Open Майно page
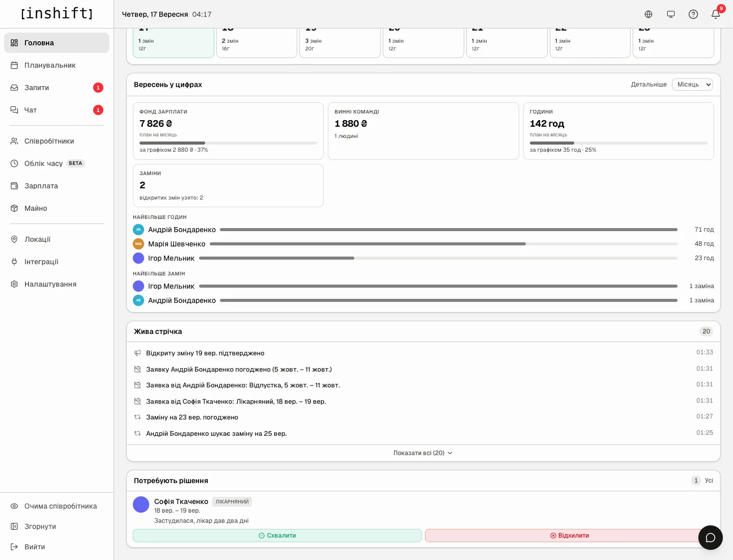Viewport: 733px width, 560px height. coord(57,208)
